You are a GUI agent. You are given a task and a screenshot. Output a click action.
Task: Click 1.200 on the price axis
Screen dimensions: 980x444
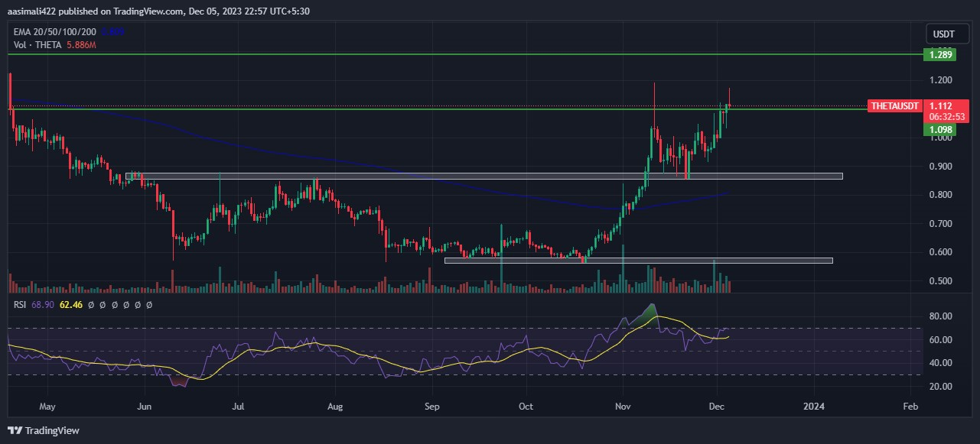(x=940, y=80)
